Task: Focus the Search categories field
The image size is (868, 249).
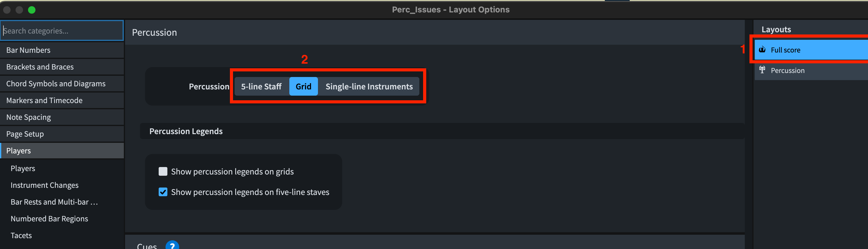Action: point(62,31)
